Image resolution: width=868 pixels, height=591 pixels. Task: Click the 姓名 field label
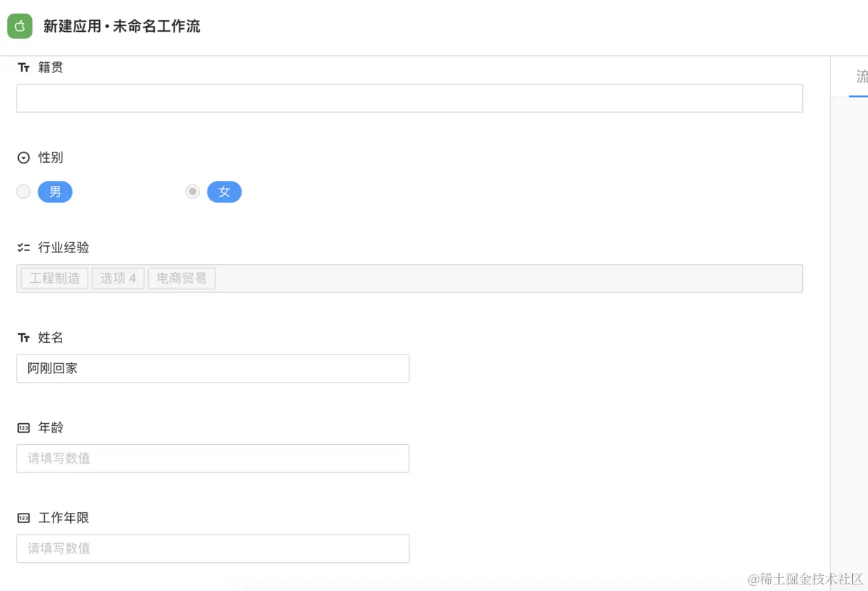click(51, 338)
